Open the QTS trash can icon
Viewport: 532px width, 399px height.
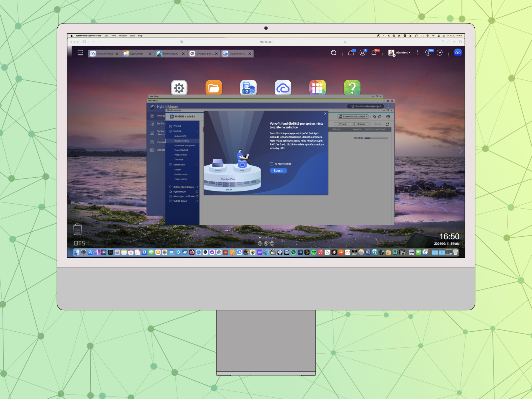coord(77,229)
